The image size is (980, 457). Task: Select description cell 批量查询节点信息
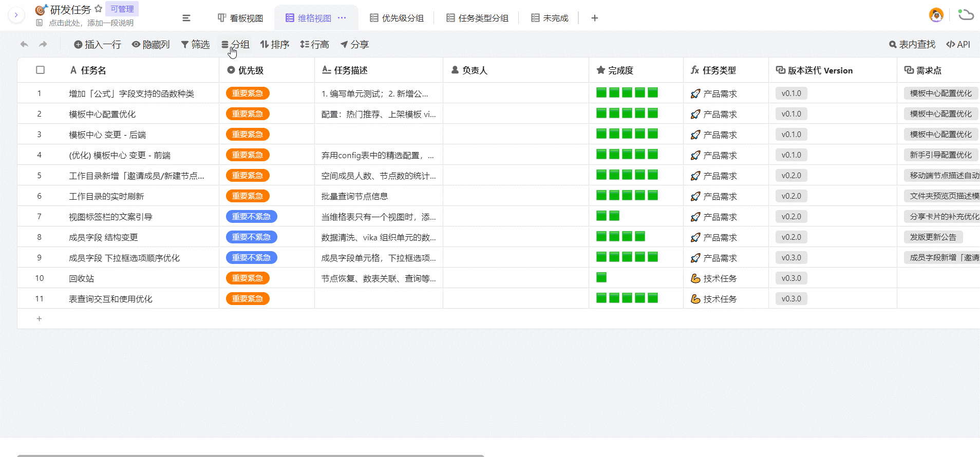(x=379, y=196)
